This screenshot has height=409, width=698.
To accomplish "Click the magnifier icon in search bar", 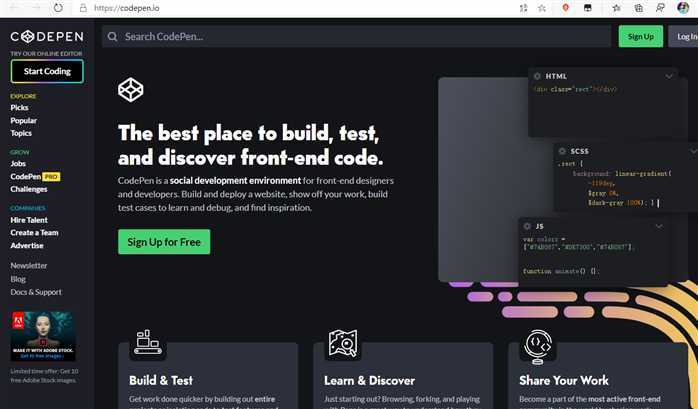I will pos(113,36).
